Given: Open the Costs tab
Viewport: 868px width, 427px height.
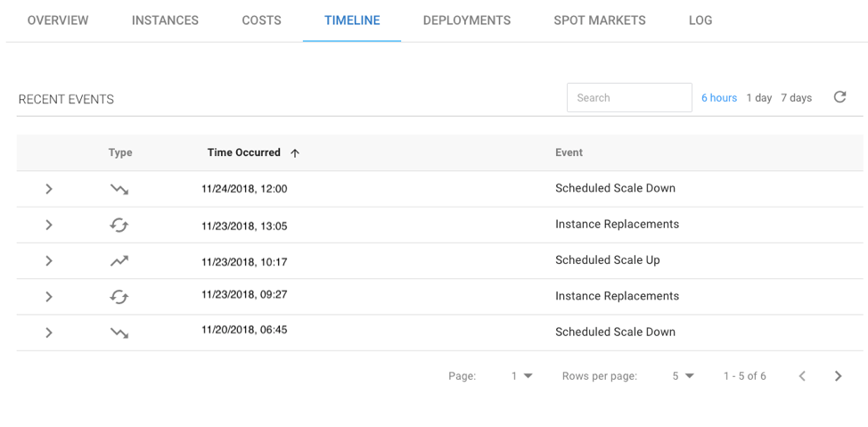Looking at the screenshot, I should 261,21.
